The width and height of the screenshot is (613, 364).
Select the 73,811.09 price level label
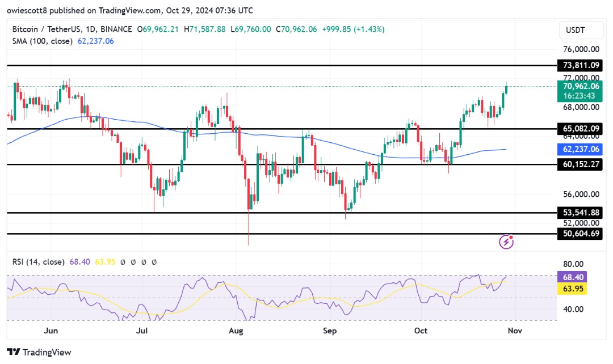(x=580, y=65)
